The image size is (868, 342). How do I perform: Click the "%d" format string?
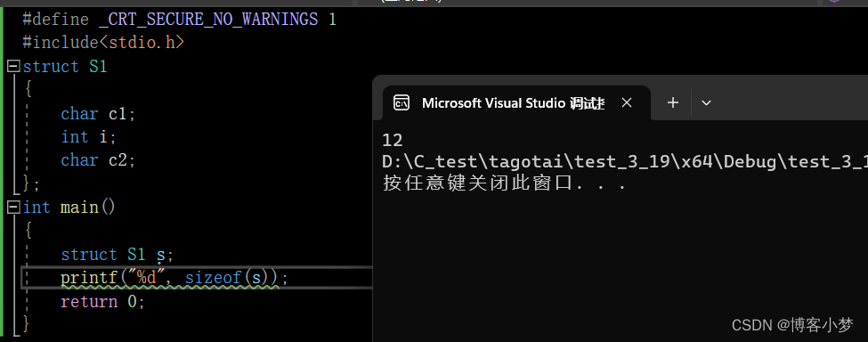point(147,278)
